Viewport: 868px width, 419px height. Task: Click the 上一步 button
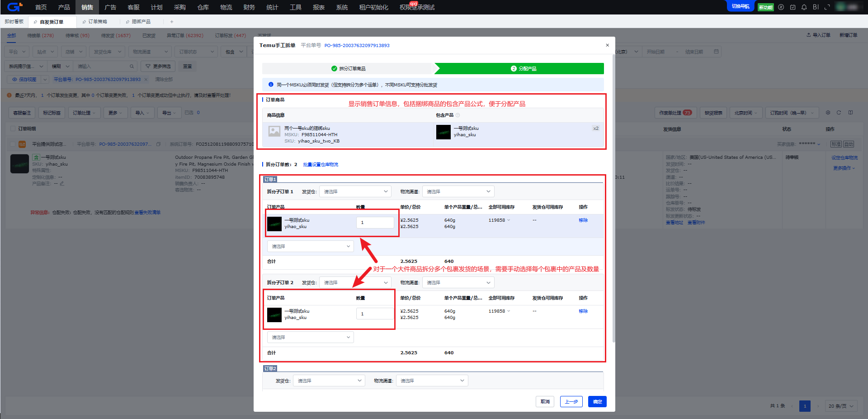tap(571, 402)
